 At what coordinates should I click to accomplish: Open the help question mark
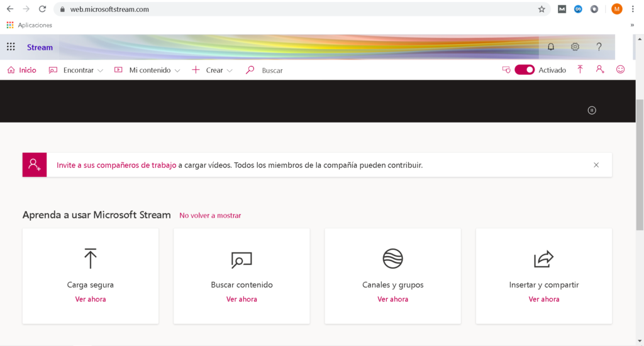[x=599, y=47]
